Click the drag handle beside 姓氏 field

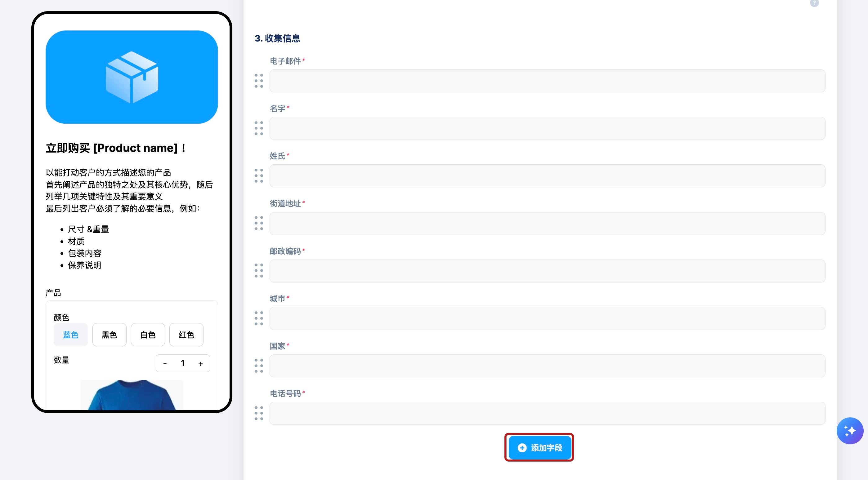pyautogui.click(x=259, y=176)
